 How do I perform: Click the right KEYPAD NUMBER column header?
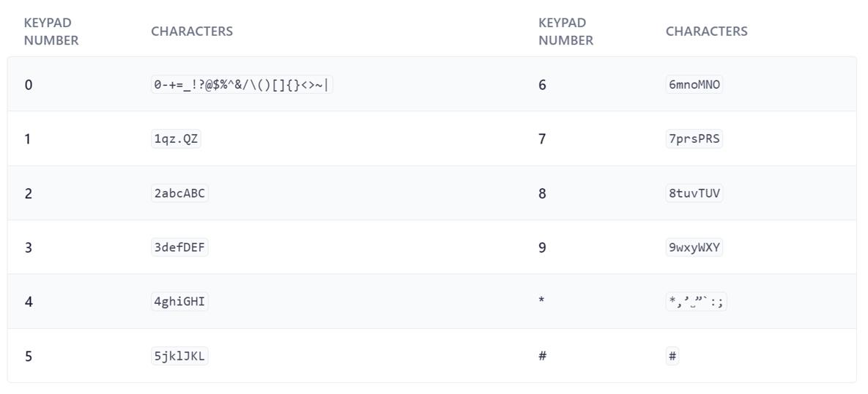coord(565,31)
